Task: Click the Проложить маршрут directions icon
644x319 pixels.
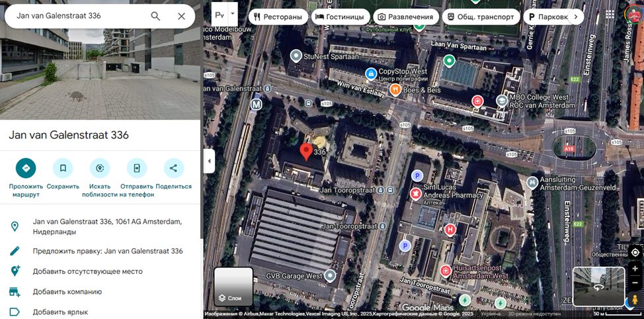Action: point(26,168)
